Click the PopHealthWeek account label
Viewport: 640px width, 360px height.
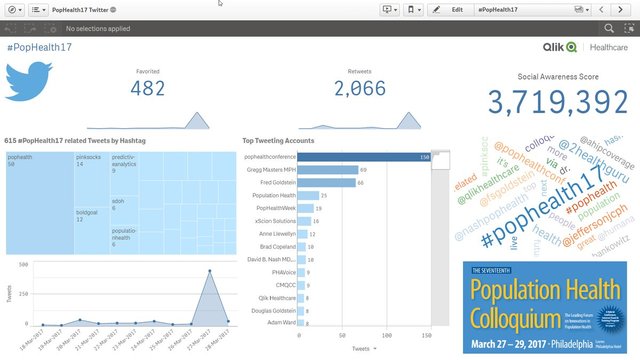276,208
